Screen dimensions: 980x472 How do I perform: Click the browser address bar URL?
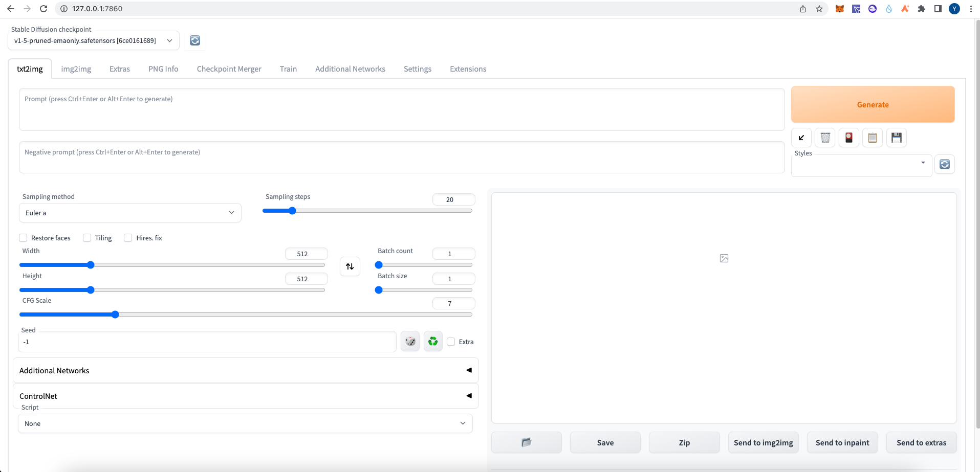97,9
